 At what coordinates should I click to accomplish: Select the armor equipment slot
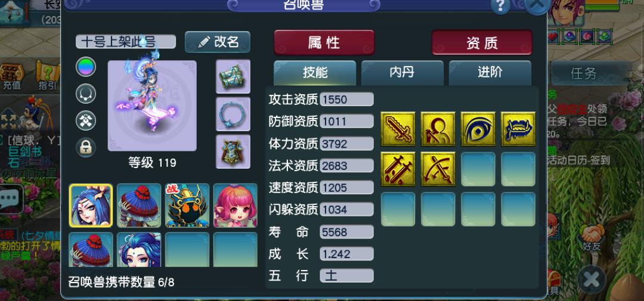click(233, 151)
